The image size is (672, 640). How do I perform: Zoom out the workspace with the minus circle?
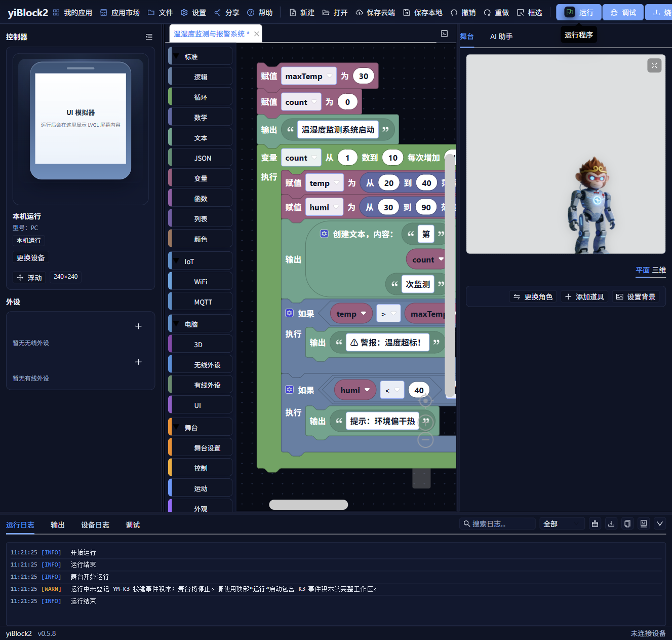(425, 440)
